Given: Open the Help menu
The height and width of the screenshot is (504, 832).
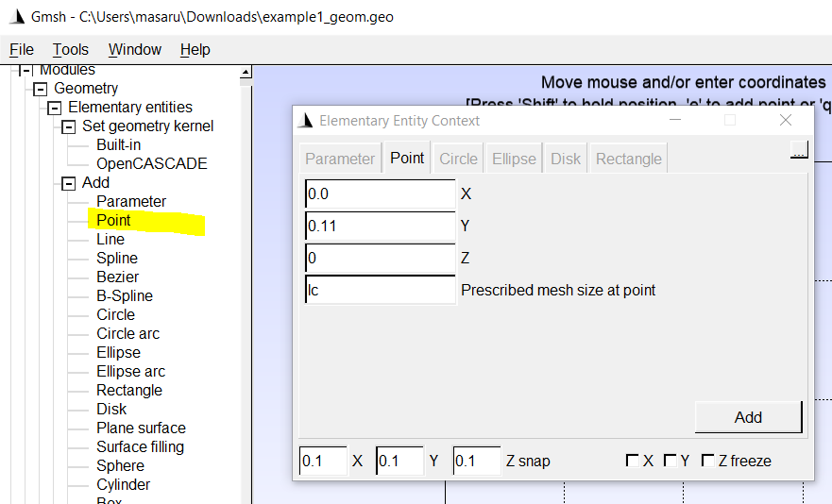Looking at the screenshot, I should coord(195,49).
